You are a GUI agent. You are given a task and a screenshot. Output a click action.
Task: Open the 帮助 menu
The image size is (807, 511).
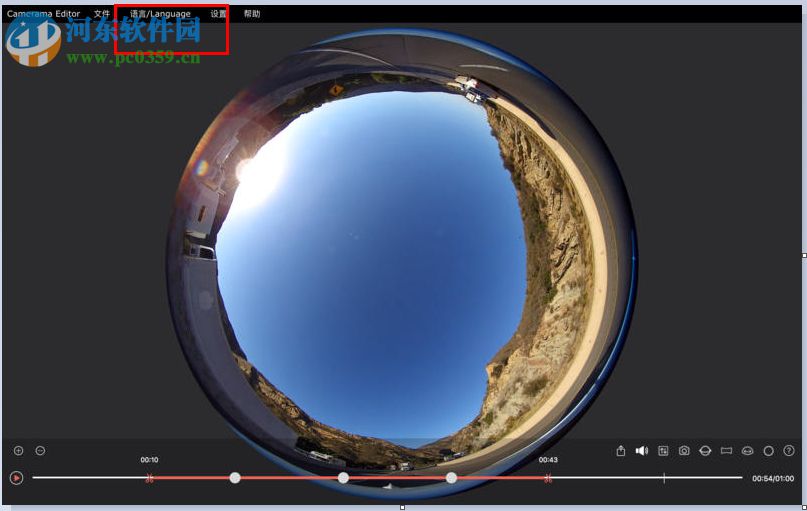click(252, 14)
